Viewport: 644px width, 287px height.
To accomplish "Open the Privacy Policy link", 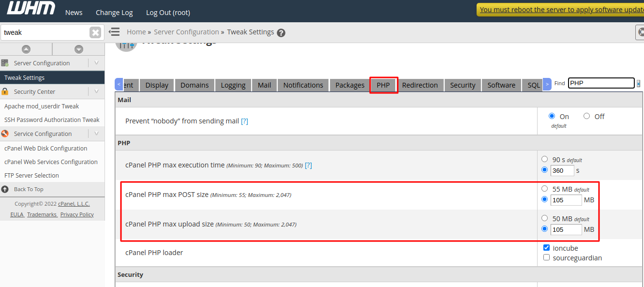I will (x=77, y=214).
